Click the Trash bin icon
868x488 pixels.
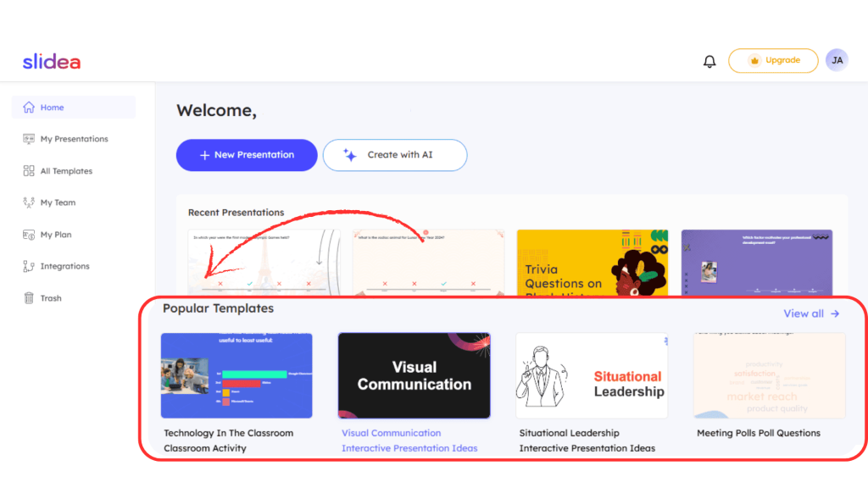pos(29,298)
